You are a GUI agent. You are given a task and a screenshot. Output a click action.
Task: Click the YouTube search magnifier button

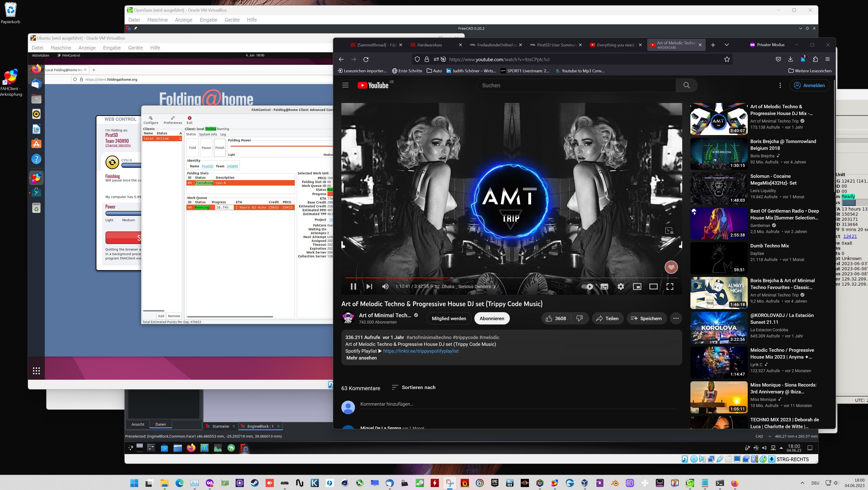pyautogui.click(x=686, y=85)
